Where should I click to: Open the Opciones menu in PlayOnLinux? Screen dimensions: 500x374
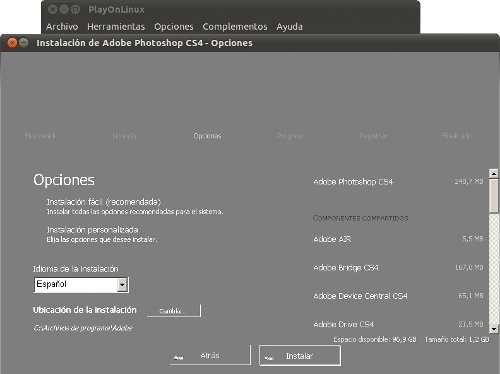point(174,27)
